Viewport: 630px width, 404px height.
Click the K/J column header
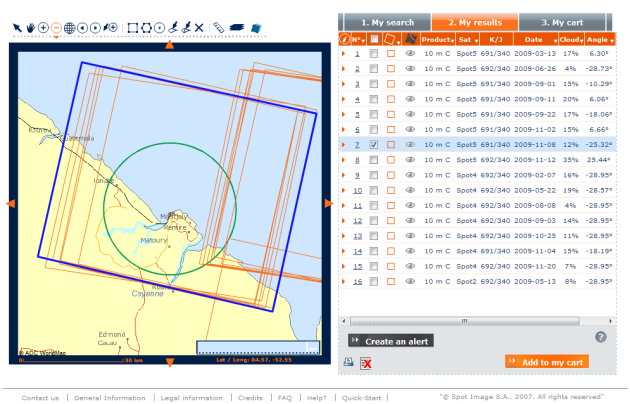(x=496, y=39)
